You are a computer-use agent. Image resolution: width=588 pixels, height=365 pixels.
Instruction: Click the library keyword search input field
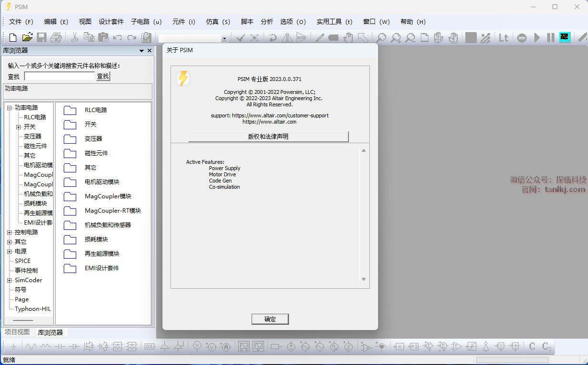[x=60, y=76]
